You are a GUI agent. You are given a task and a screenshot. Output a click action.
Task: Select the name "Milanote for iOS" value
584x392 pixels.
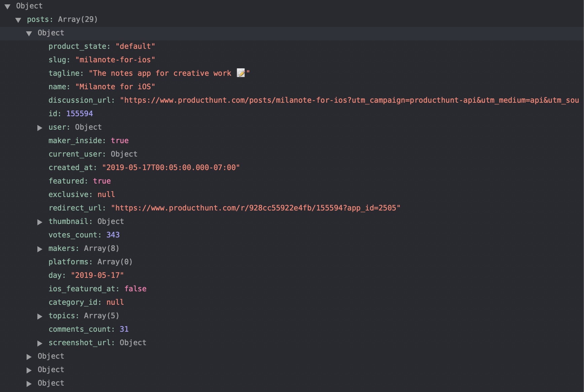(x=115, y=87)
